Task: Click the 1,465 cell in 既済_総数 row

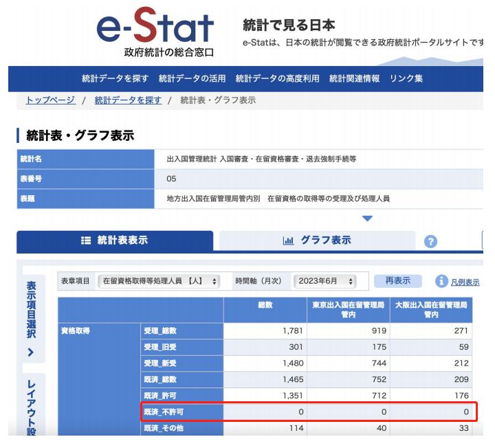Action: (x=265, y=379)
